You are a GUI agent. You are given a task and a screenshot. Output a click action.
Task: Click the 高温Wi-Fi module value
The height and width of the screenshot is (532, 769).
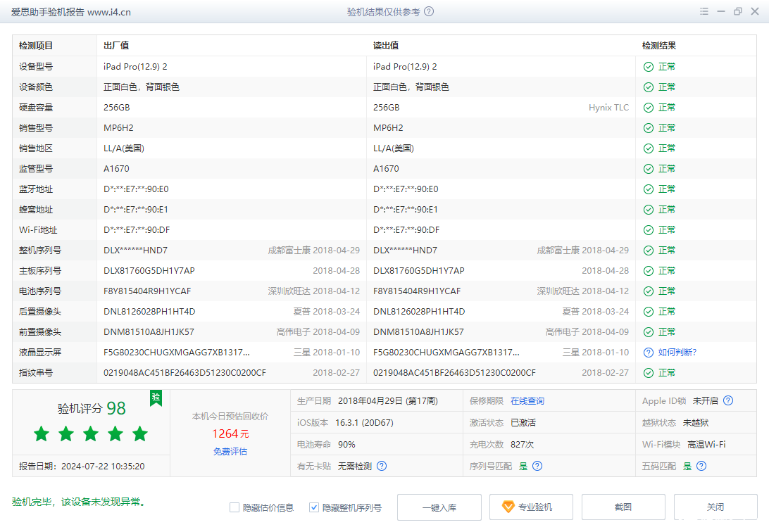pyautogui.click(x=706, y=444)
